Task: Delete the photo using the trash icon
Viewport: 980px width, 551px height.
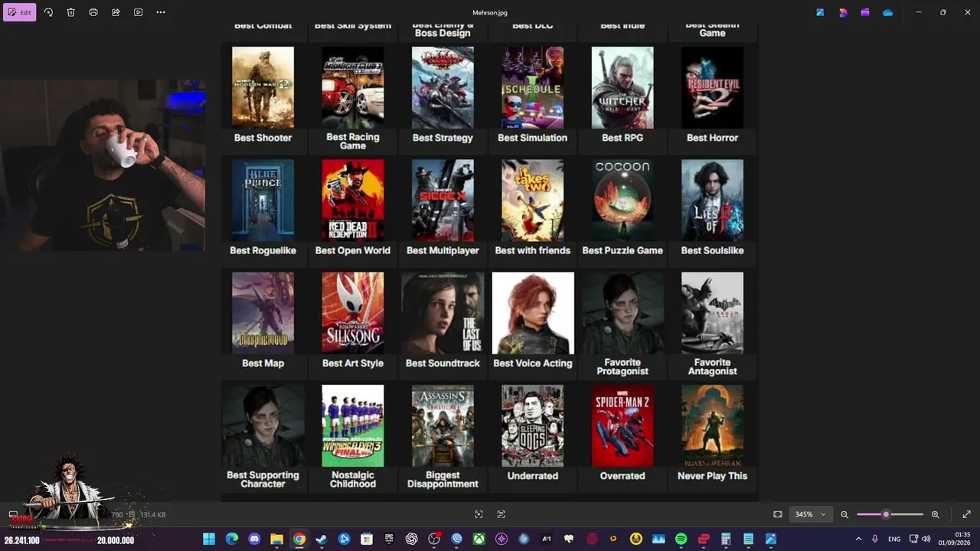Action: [x=70, y=12]
